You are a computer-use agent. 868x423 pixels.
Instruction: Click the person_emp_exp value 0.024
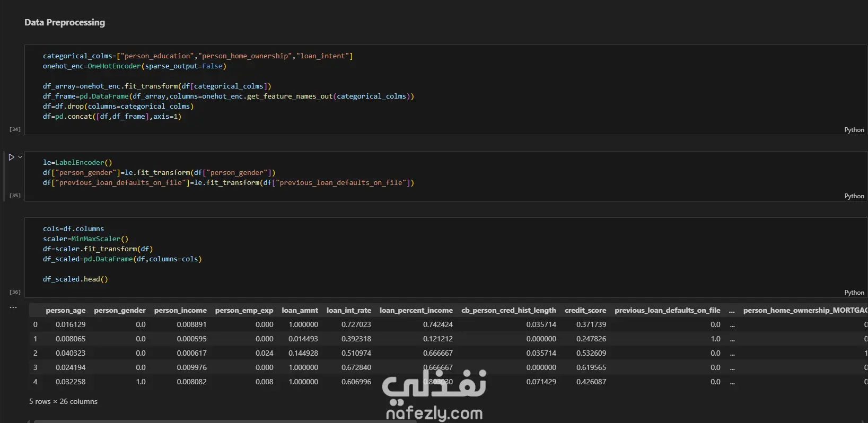click(265, 353)
